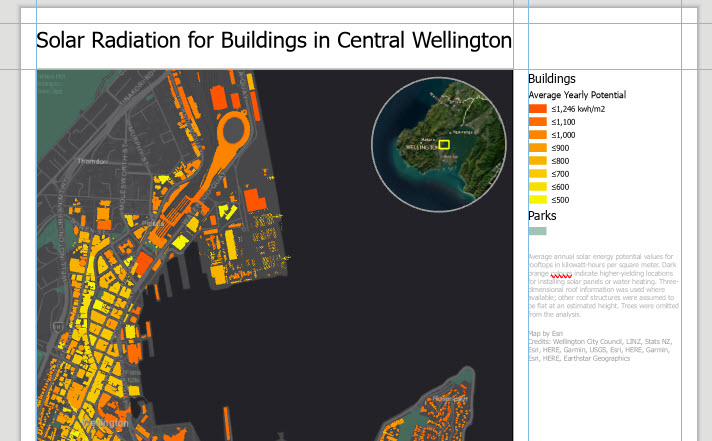Select the map title text element
The height and width of the screenshot is (441, 712).
(x=274, y=40)
